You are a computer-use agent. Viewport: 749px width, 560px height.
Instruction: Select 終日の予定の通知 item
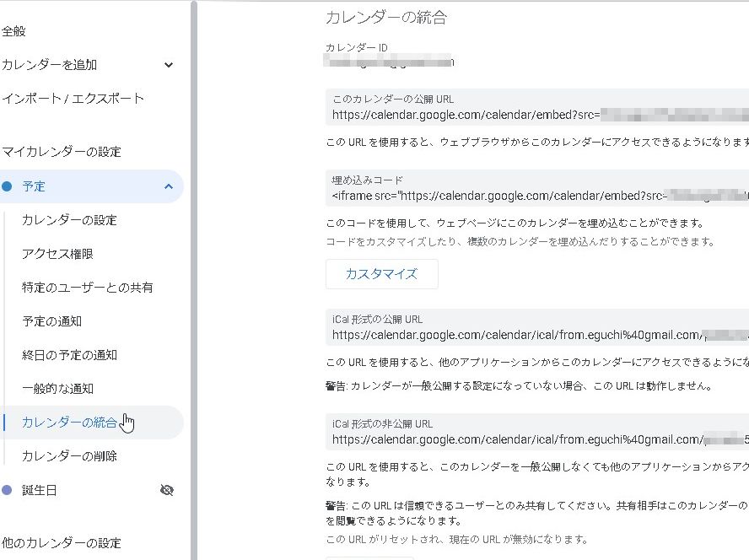tap(69, 355)
